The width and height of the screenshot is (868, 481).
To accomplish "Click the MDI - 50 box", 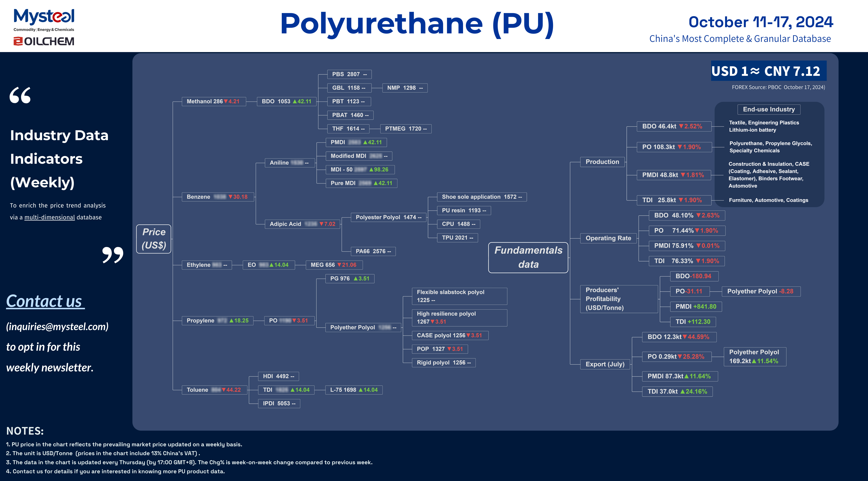I will (360, 170).
